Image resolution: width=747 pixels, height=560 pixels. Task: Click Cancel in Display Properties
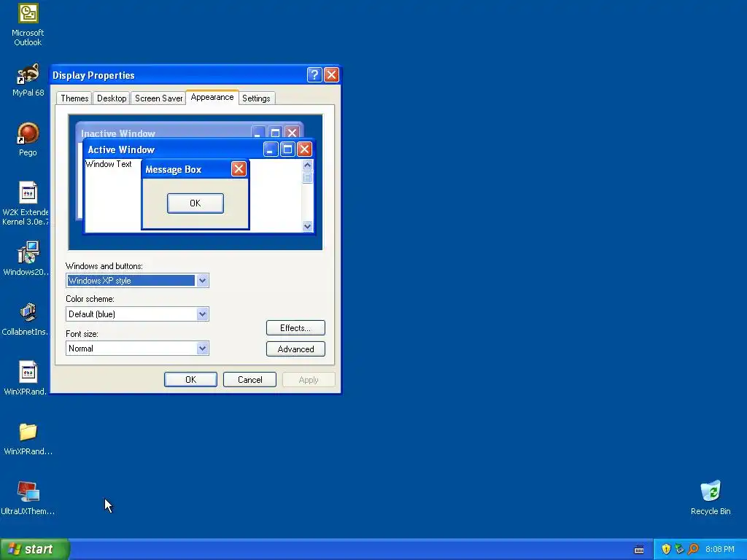(249, 379)
